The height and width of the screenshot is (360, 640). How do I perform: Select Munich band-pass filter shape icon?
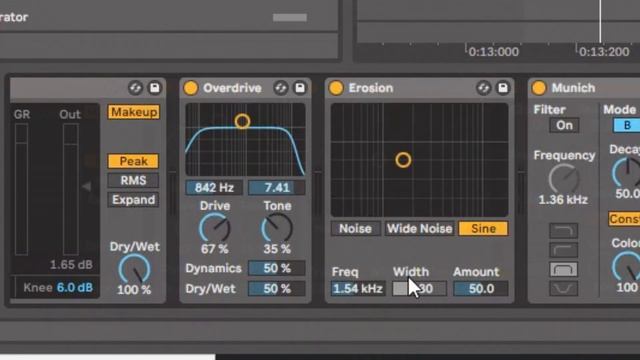tap(564, 269)
